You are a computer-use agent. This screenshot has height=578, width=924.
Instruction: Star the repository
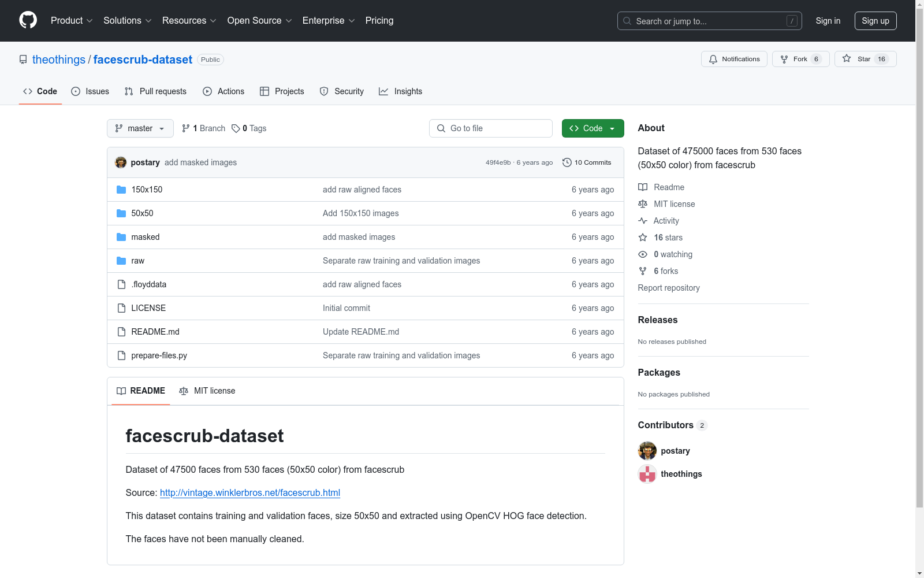(865, 59)
